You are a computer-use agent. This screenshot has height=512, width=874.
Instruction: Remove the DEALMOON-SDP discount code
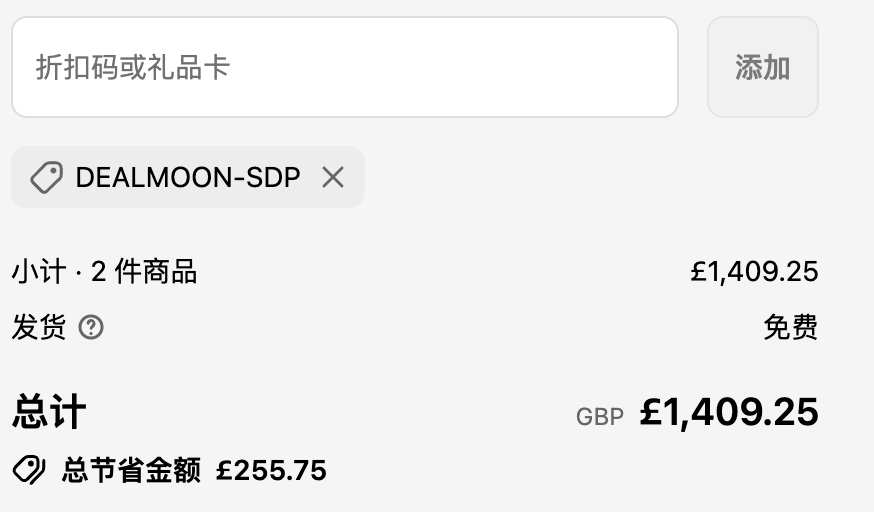[x=333, y=178]
